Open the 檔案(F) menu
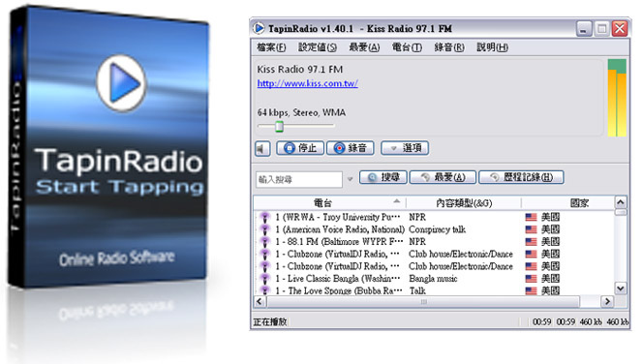643x364 pixels. 271,47
